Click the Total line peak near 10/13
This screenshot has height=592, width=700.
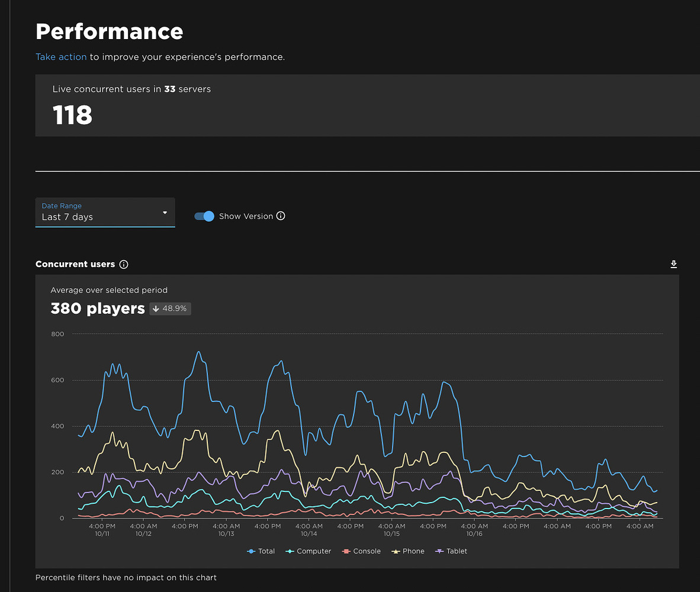click(199, 352)
